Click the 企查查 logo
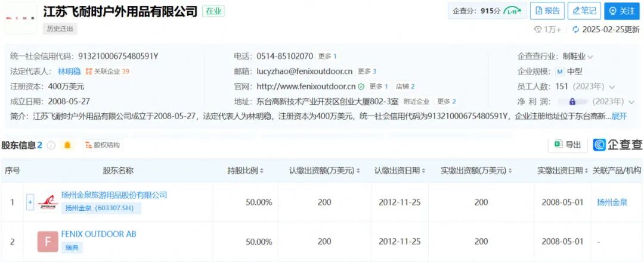The image size is (644, 262). [x=618, y=145]
